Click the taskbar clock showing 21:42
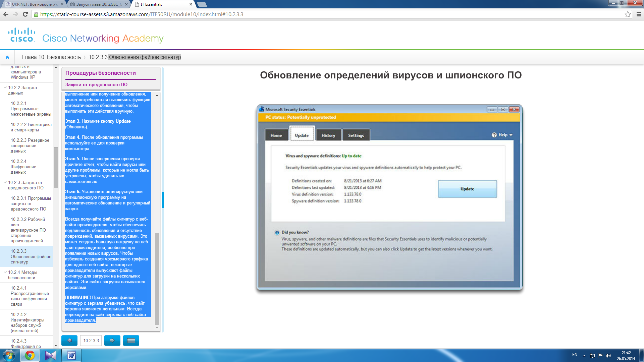The image size is (644, 362). (626, 356)
